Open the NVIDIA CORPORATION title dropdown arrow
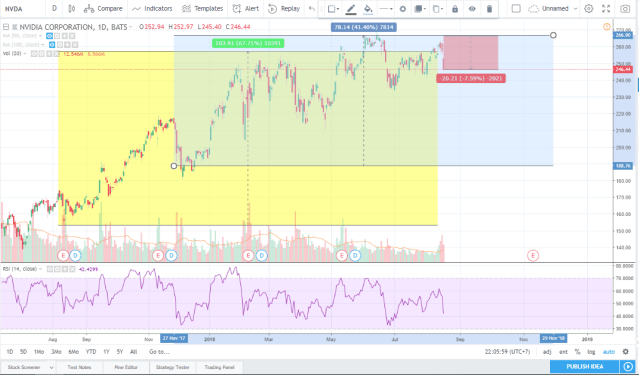The width and height of the screenshot is (639, 375). tap(130, 27)
